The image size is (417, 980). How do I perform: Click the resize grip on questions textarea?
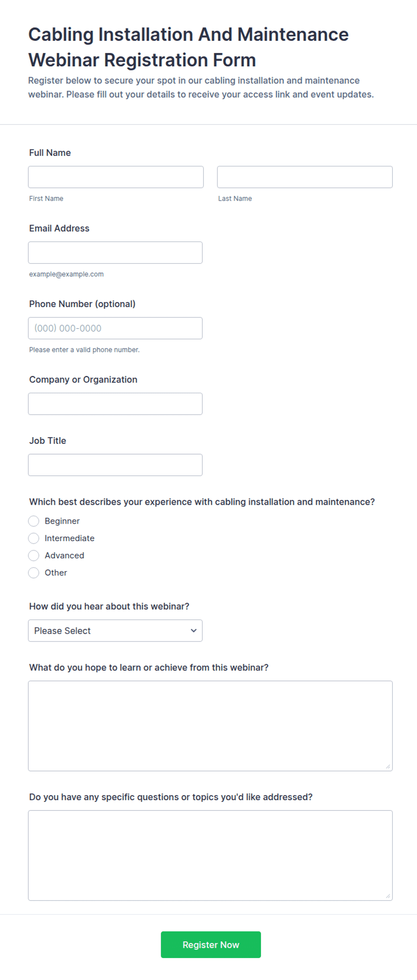(x=388, y=896)
